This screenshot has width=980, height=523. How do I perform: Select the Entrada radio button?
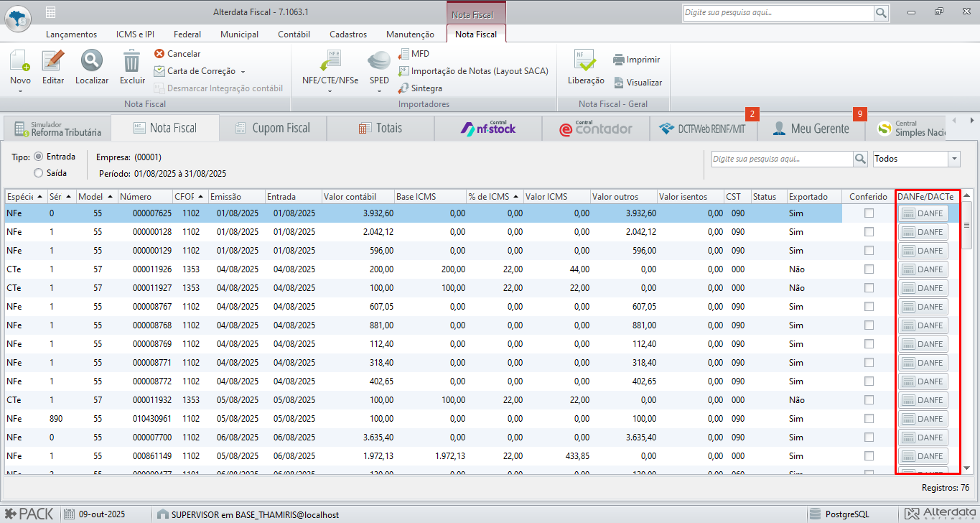point(39,156)
